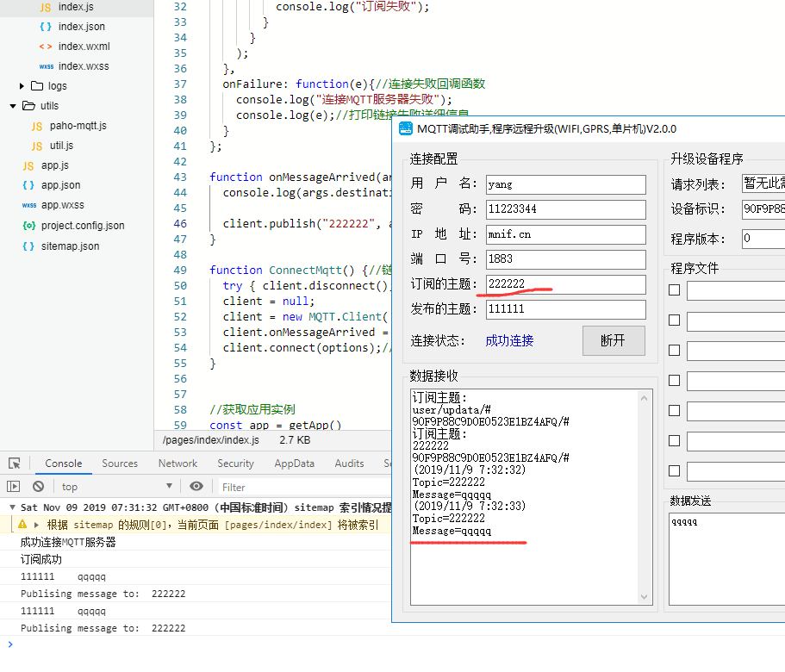Click the console Filter input field
The height and width of the screenshot is (672, 785).
coord(303,487)
